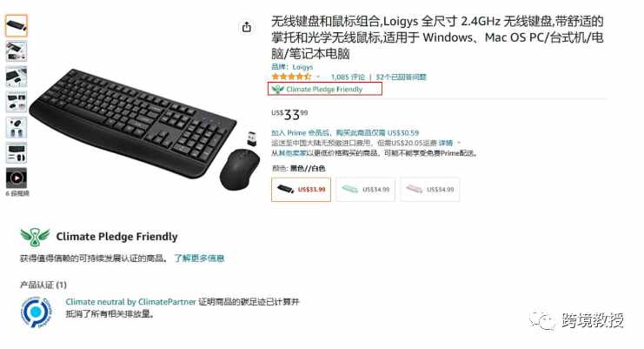Choose the green keyboard variant US$34.99
The height and width of the screenshot is (349, 644).
click(x=366, y=190)
